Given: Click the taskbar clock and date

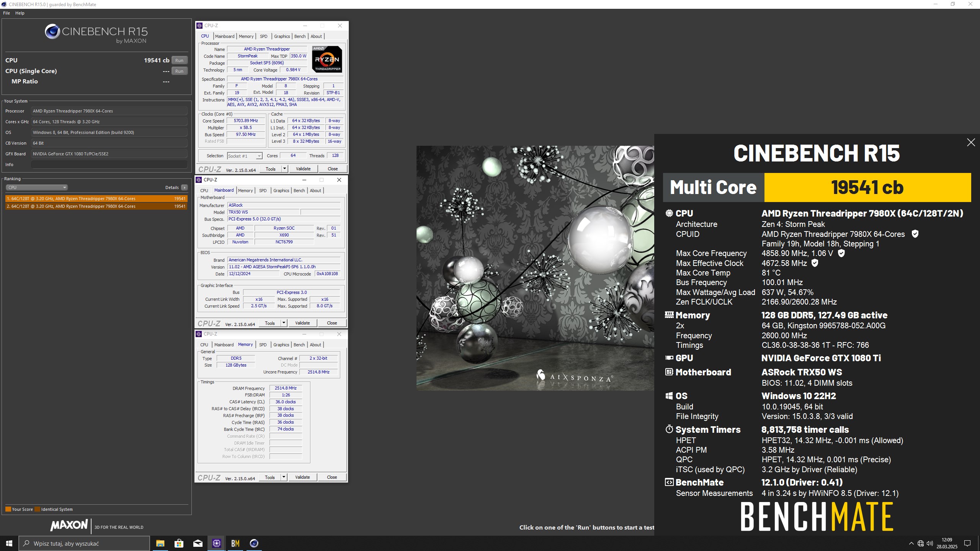Looking at the screenshot, I should [x=947, y=543].
